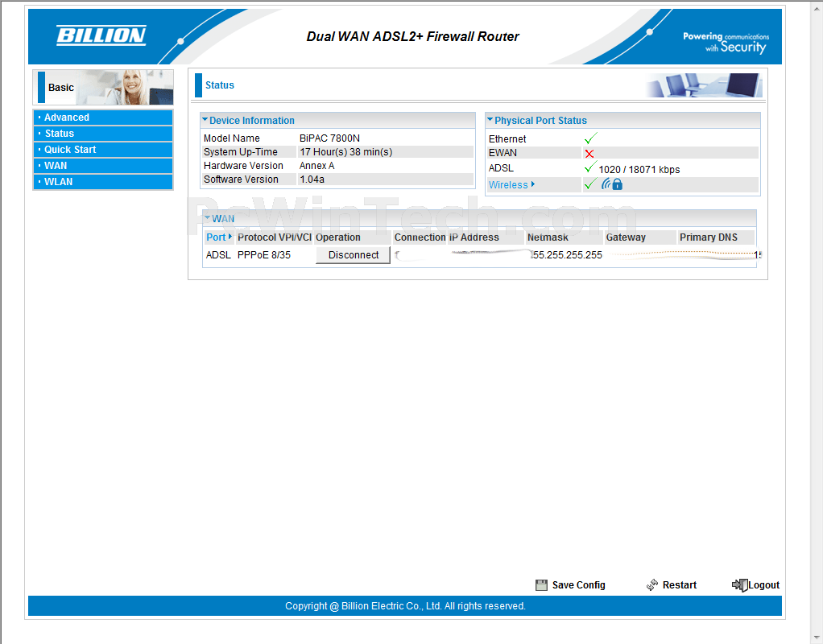Click the 1020 / 18071 kbps speed value
This screenshot has width=823, height=644.
pyautogui.click(x=639, y=170)
